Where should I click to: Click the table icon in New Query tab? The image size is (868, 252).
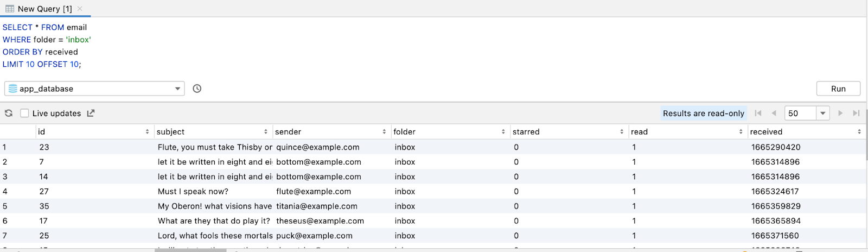point(10,9)
